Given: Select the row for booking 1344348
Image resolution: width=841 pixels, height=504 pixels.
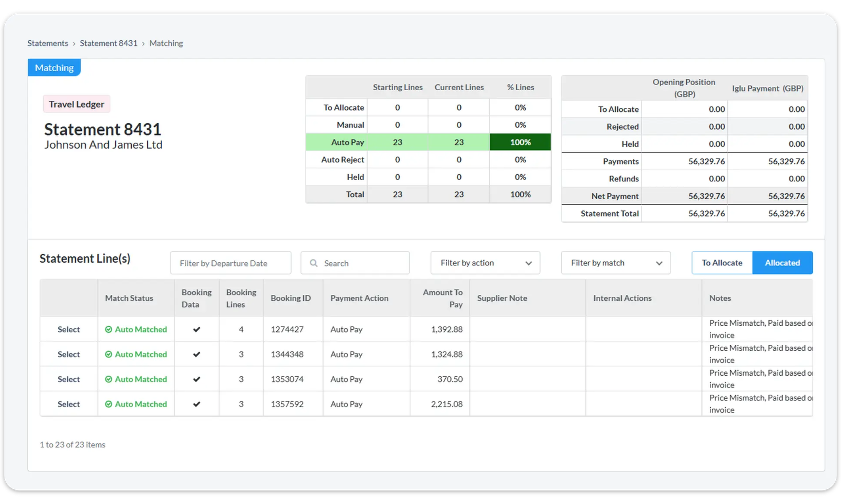Looking at the screenshot, I should tap(68, 354).
